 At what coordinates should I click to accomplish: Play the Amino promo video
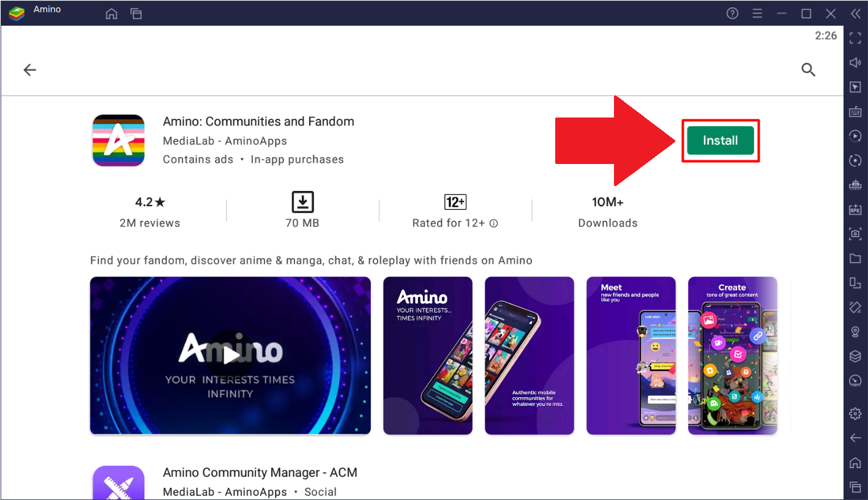230,356
